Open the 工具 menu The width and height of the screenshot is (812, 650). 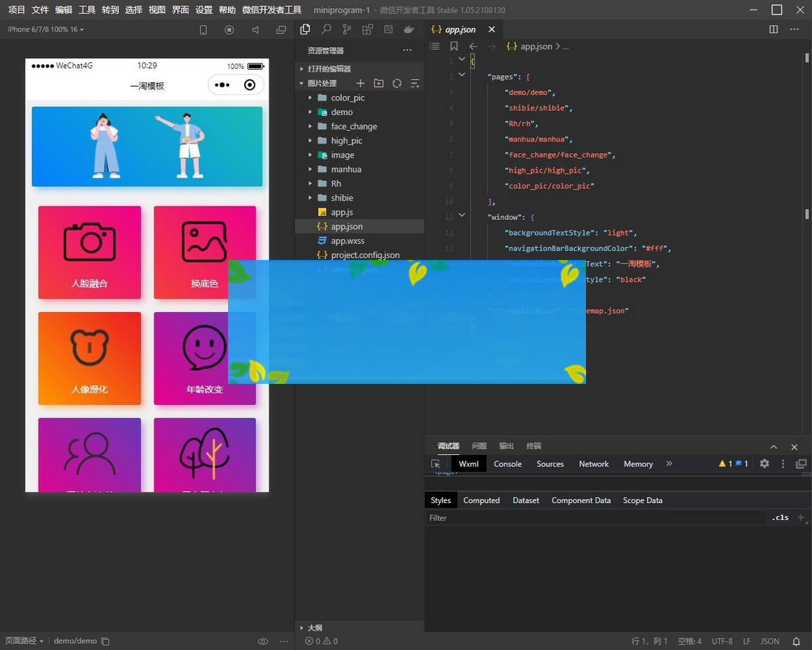pyautogui.click(x=87, y=10)
